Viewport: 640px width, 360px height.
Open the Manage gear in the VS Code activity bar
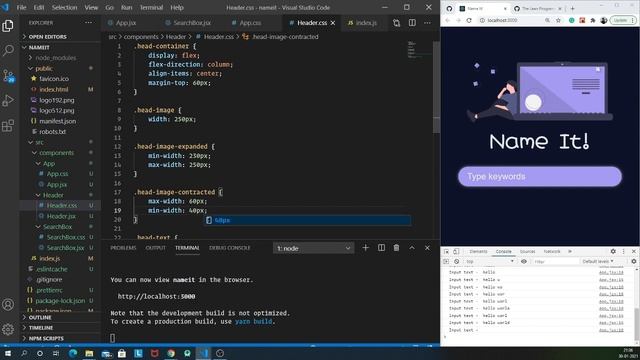coord(8,329)
